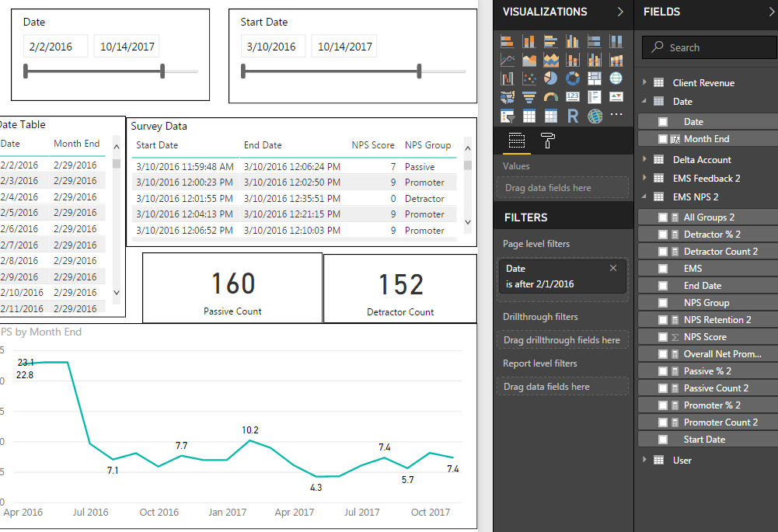
Task: Expand the EMS Feedback 2 table
Action: [x=644, y=178]
